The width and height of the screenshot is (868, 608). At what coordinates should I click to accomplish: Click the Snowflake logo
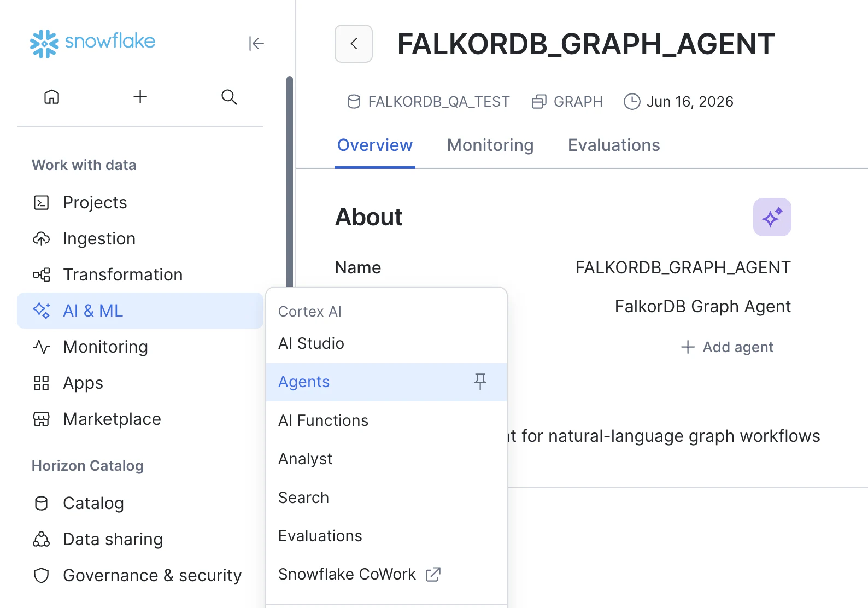coord(92,43)
